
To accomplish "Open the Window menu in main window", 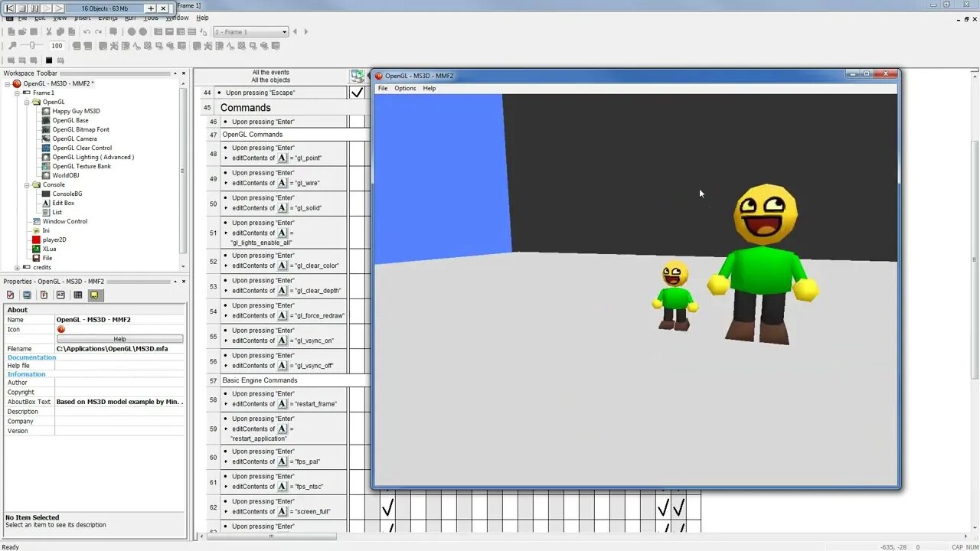I will [x=178, y=18].
